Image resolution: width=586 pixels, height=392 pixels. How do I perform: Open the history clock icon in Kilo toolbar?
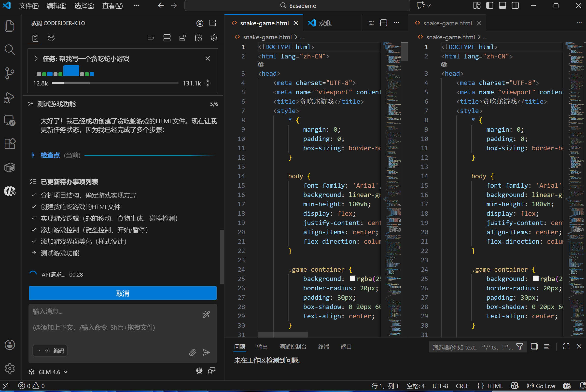(x=198, y=38)
